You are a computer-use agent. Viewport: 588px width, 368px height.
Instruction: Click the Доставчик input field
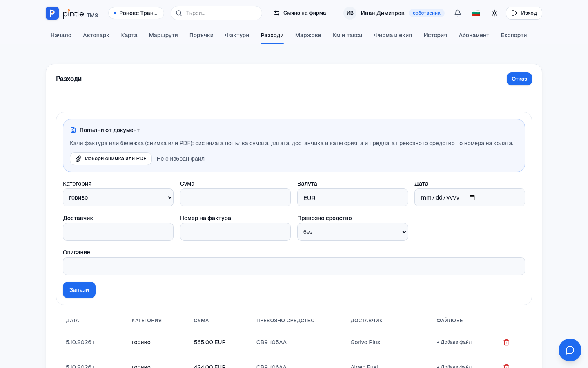tap(118, 232)
